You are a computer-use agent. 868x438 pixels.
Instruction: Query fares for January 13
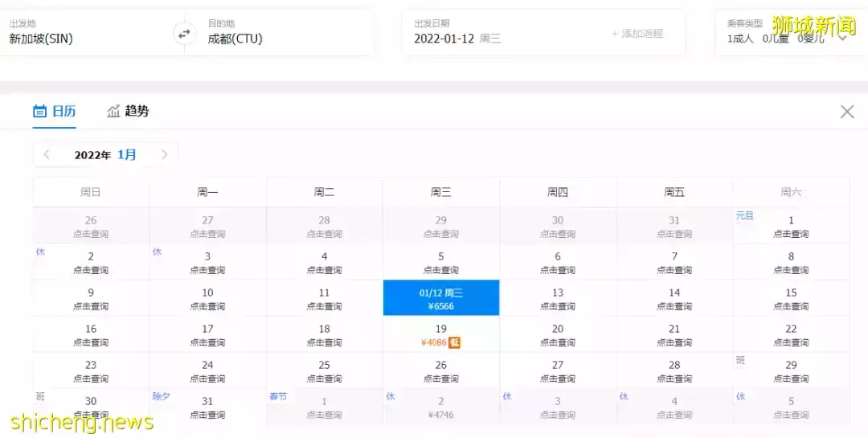coord(558,298)
